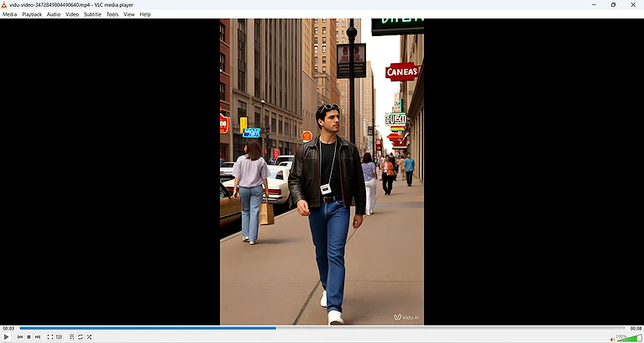This screenshot has width=644, height=343.
Task: Minimize the VLC window
Action: pyautogui.click(x=594, y=5)
